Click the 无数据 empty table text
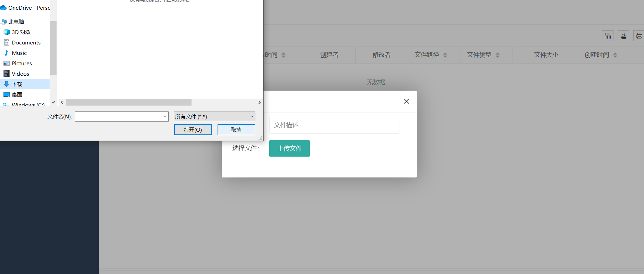644x274 pixels. [x=376, y=82]
